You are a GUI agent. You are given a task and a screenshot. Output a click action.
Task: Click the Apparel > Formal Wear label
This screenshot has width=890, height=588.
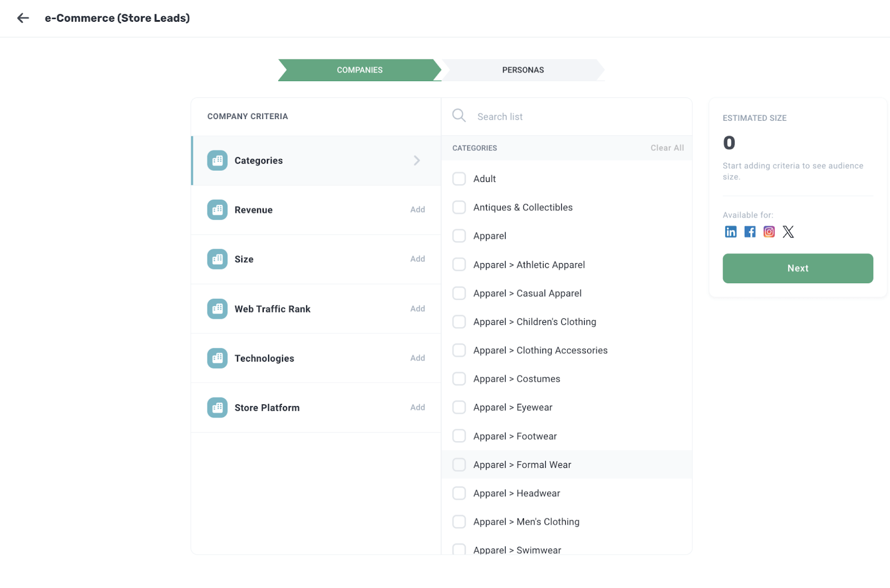pyautogui.click(x=522, y=465)
